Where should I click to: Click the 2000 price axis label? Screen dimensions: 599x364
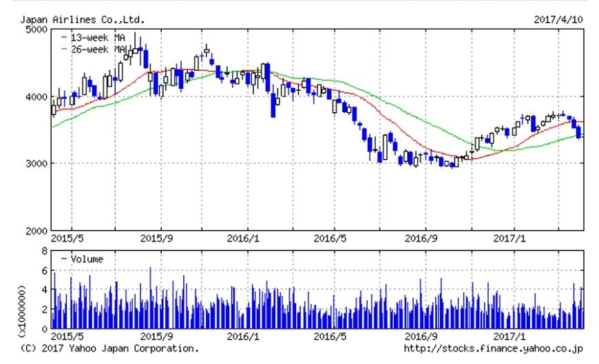[x=34, y=231]
